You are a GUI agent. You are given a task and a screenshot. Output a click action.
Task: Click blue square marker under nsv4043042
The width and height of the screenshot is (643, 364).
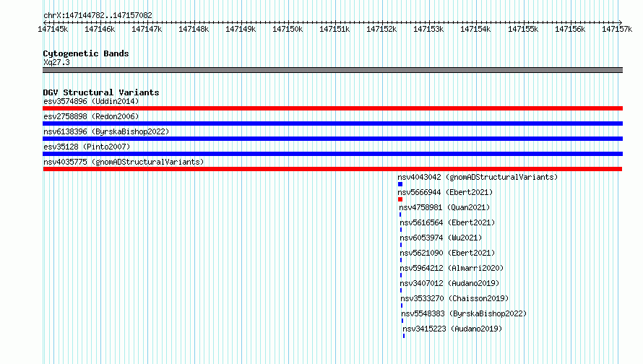click(400, 184)
